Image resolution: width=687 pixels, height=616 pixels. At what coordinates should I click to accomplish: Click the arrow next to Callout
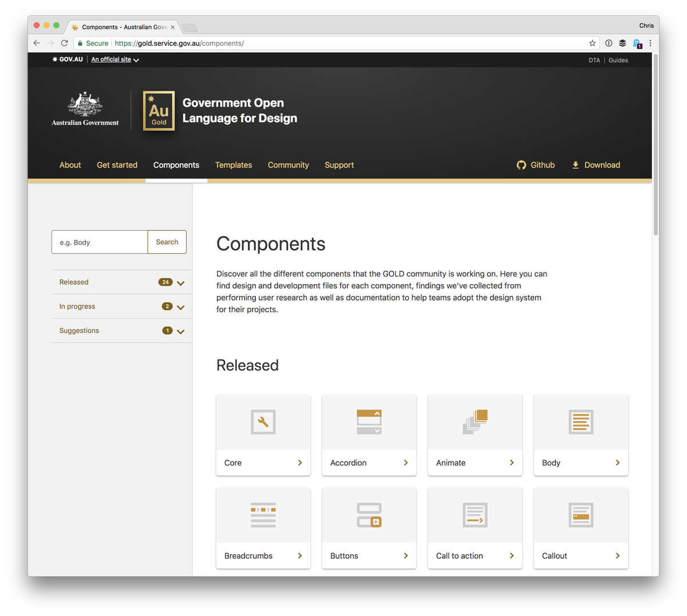pos(618,555)
